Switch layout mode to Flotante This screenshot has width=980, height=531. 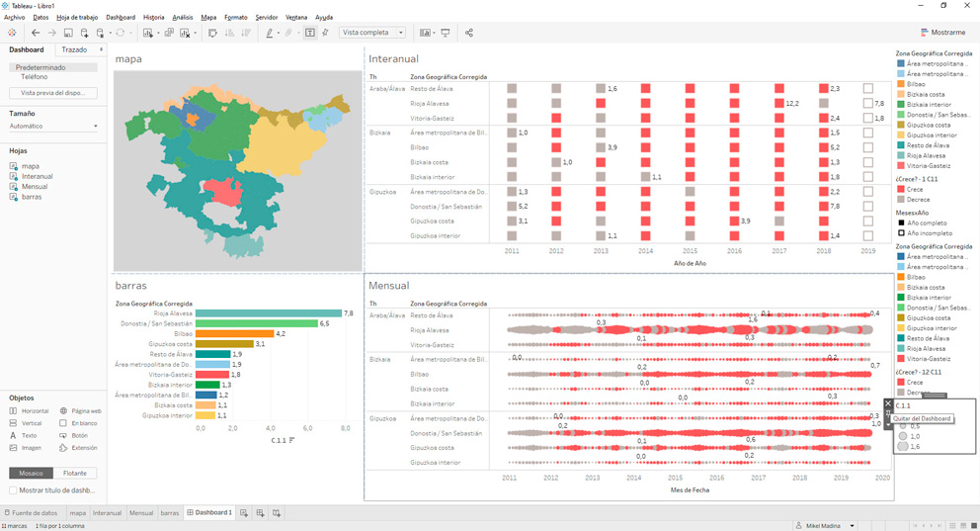[75, 474]
